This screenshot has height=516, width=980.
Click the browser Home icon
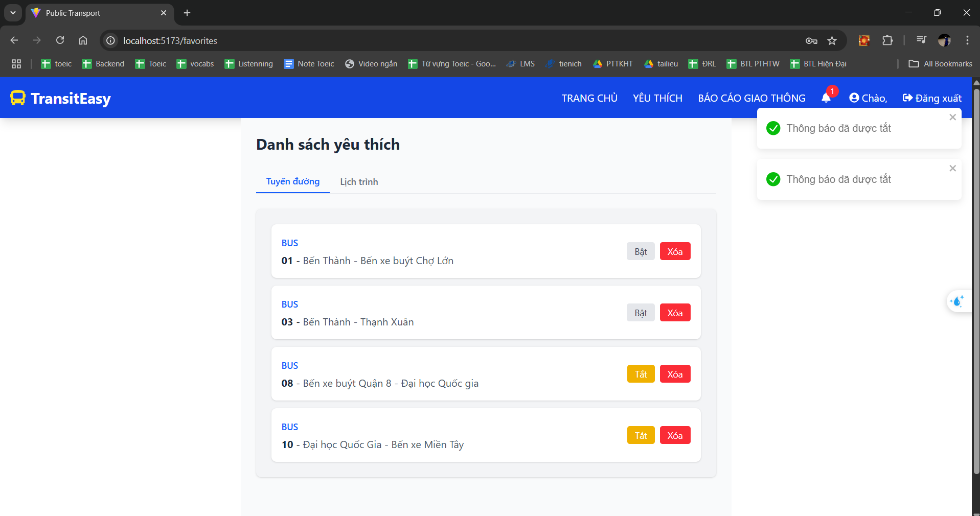[83, 41]
